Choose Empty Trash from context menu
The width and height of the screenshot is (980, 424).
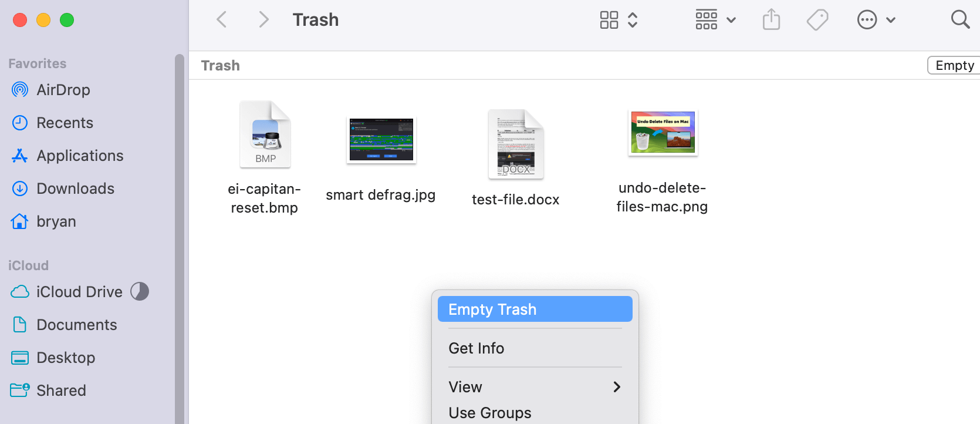(x=535, y=309)
